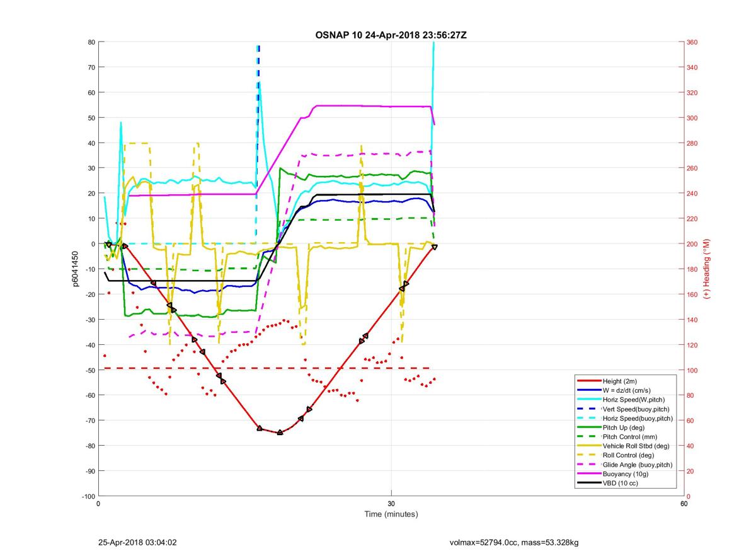Select the "Buoyancy (10g)" legend entry

[626, 474]
